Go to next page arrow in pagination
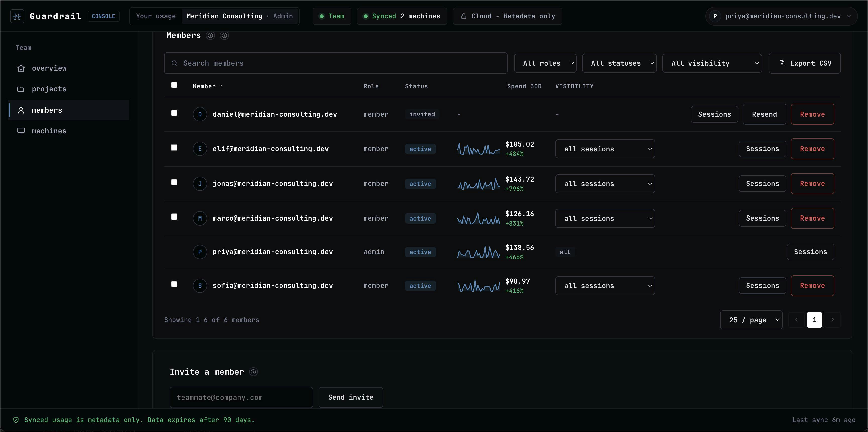This screenshot has height=432, width=868. click(832, 320)
